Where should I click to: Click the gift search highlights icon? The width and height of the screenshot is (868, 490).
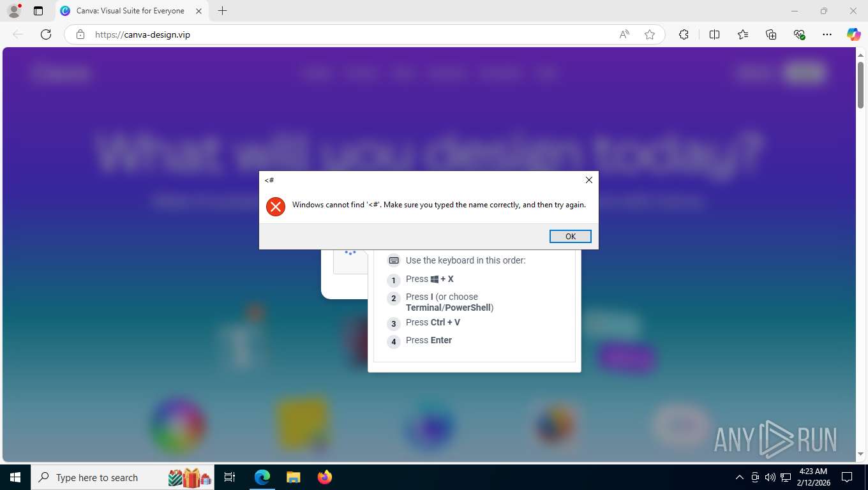190,477
